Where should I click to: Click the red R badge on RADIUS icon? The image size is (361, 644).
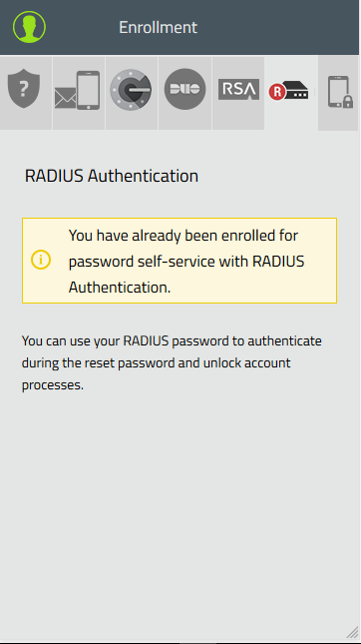click(277, 92)
